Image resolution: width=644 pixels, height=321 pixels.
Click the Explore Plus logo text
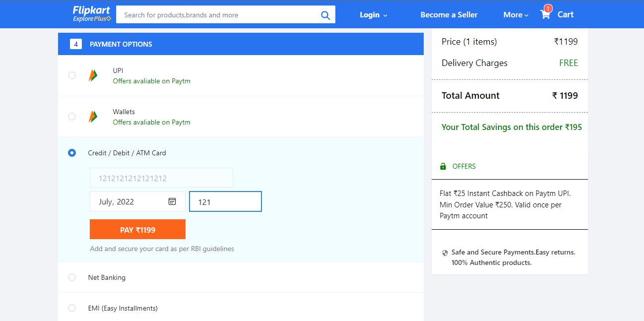92,19
